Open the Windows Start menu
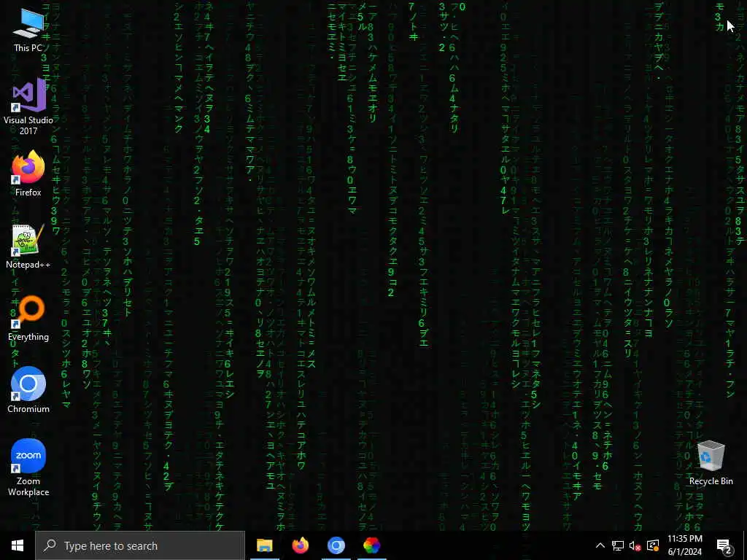Screen dimensions: 747x560 [18, 545]
